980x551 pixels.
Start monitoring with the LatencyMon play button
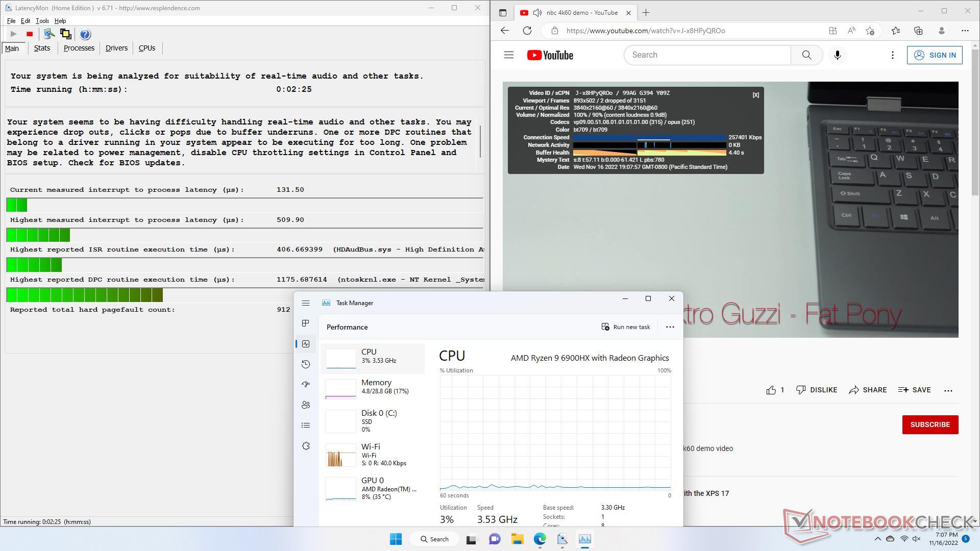point(14,34)
